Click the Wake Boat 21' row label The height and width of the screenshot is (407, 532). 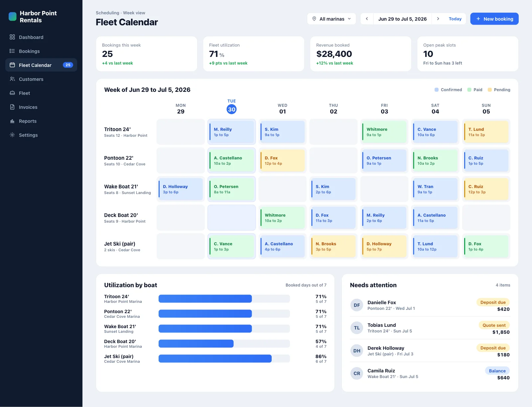127,189
